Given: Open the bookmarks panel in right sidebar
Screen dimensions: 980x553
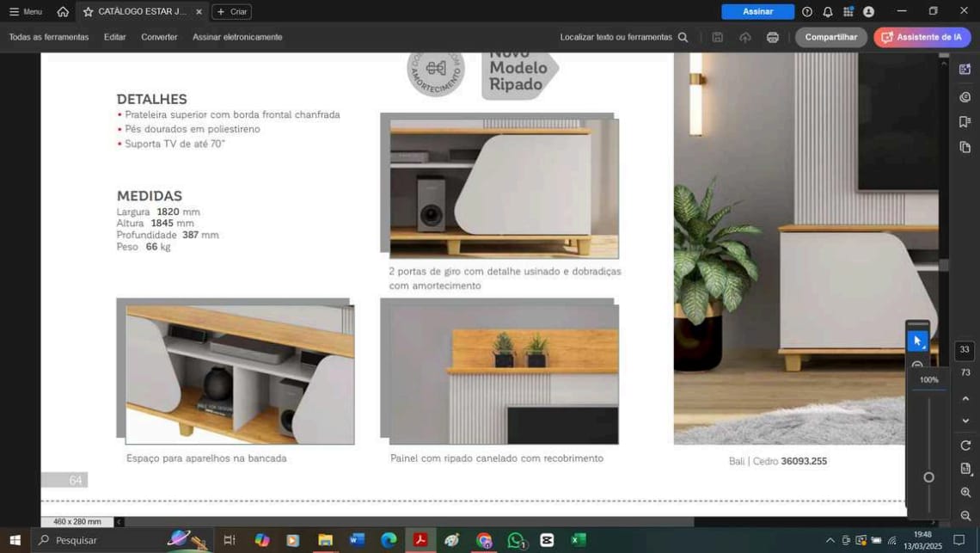Looking at the screenshot, I should [x=965, y=122].
